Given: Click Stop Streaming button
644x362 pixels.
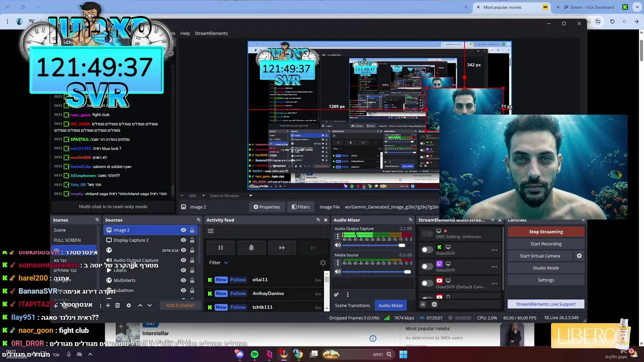Looking at the screenshot, I should pyautogui.click(x=546, y=232).
